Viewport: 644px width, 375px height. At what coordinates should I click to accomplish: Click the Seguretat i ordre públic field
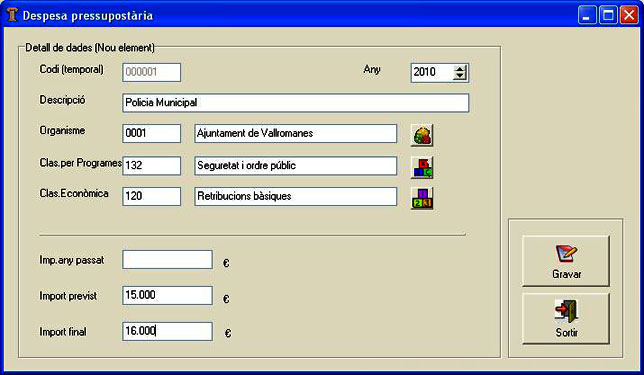pyautogui.click(x=296, y=166)
